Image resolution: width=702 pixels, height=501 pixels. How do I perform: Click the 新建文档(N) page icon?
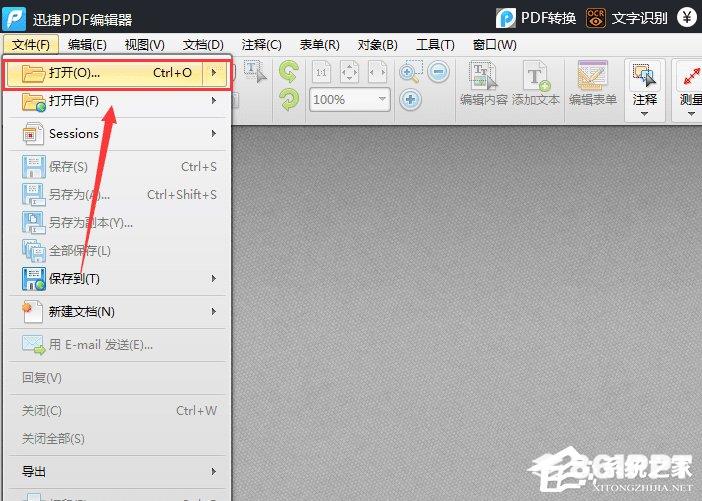click(33, 312)
